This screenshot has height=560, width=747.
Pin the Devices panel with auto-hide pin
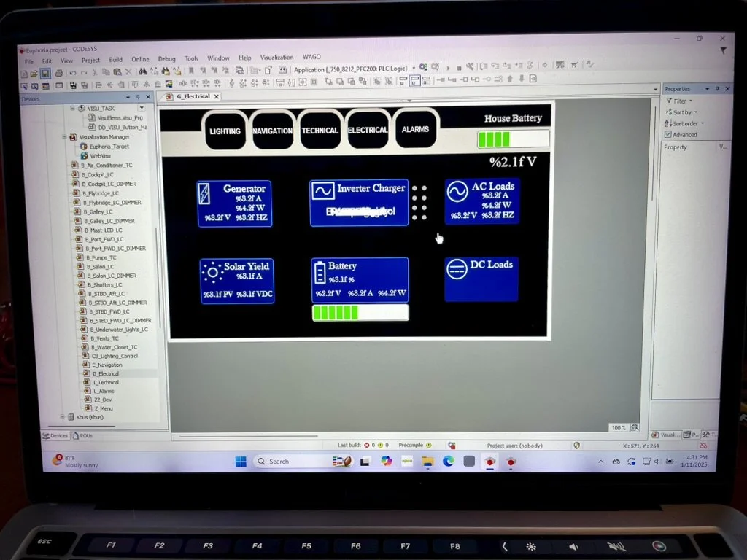coord(138,97)
